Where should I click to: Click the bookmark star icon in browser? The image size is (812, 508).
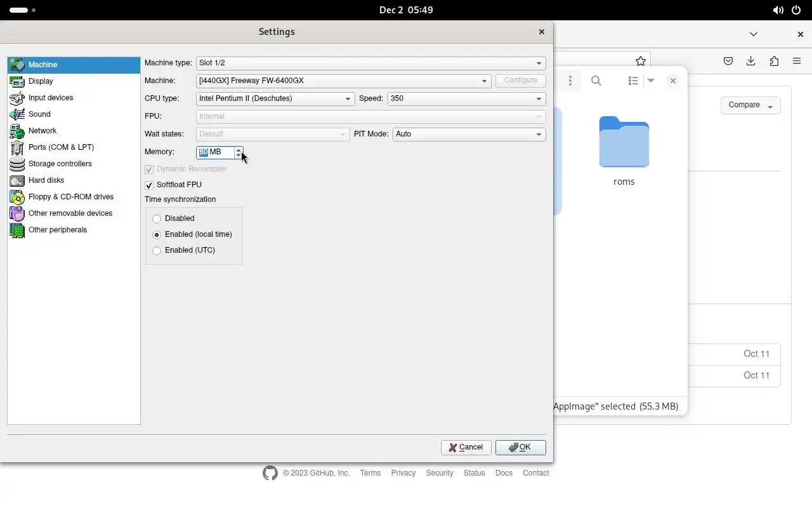tap(641, 61)
